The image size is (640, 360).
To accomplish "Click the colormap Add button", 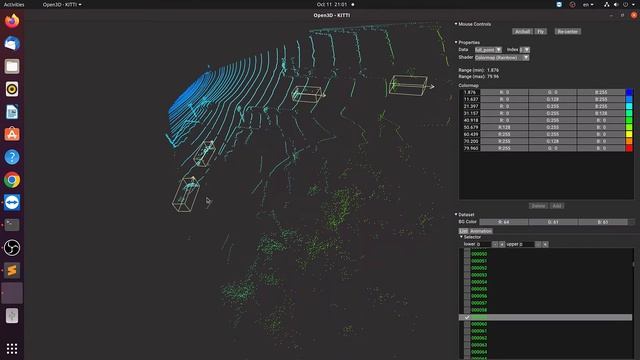I will tap(557, 206).
